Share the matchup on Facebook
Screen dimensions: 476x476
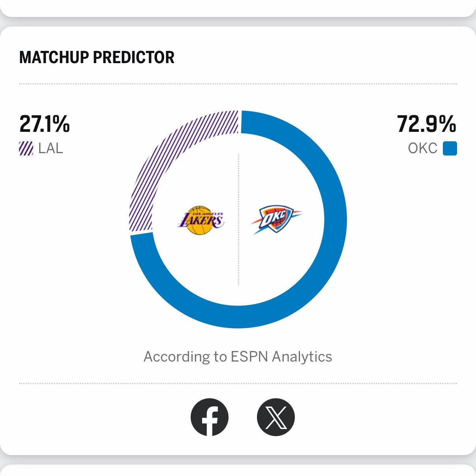point(210,417)
